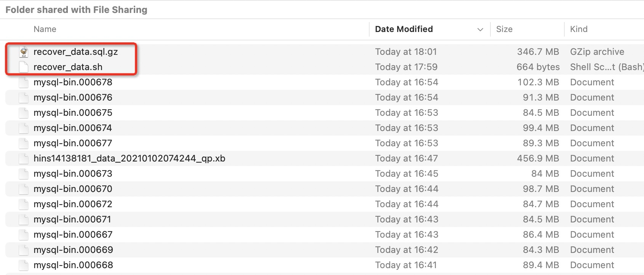Click the document icon for mysql-bin.000678

tap(23, 82)
